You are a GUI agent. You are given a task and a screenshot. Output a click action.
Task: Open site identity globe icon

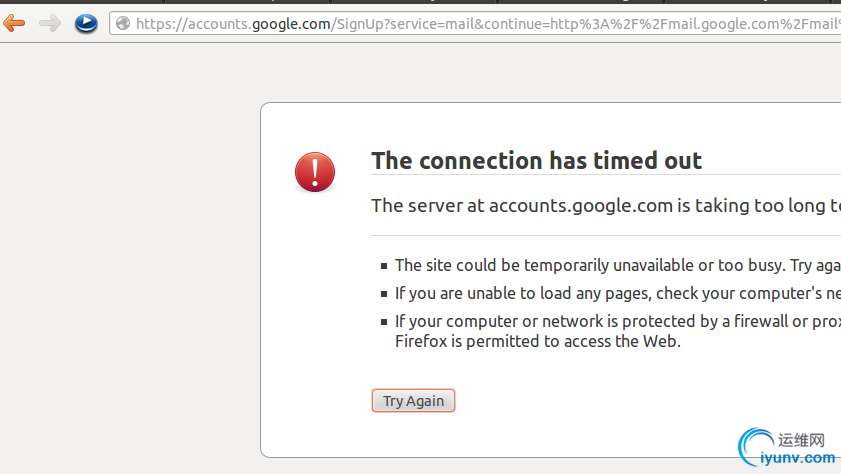coord(123,23)
